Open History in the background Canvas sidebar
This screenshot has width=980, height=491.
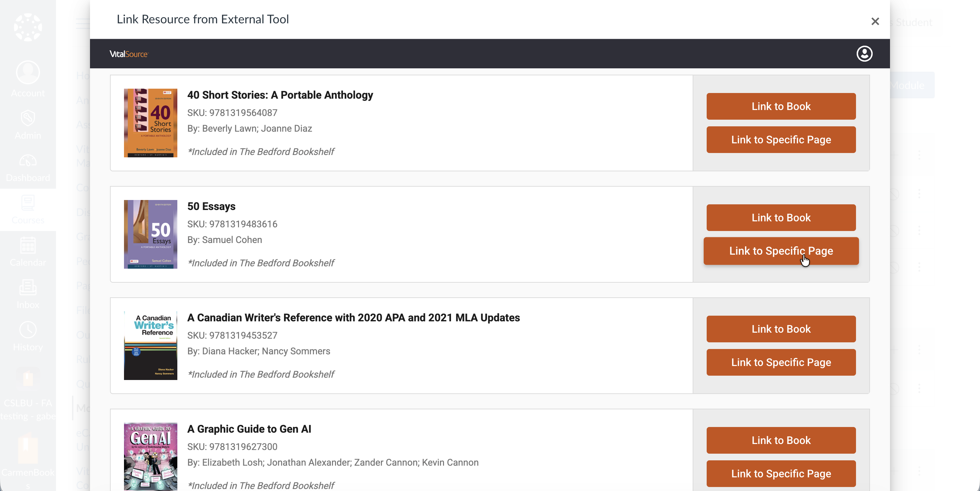click(28, 337)
